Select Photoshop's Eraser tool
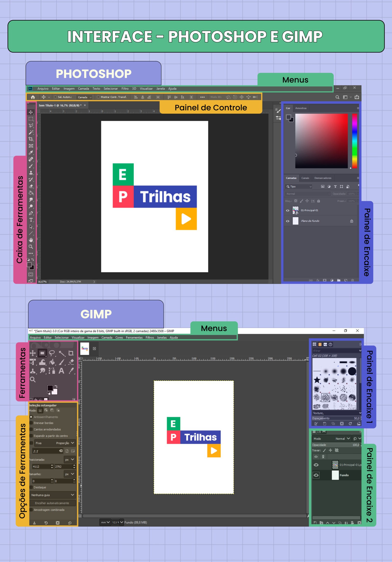Image resolution: width=392 pixels, height=562 pixels. tap(31, 186)
